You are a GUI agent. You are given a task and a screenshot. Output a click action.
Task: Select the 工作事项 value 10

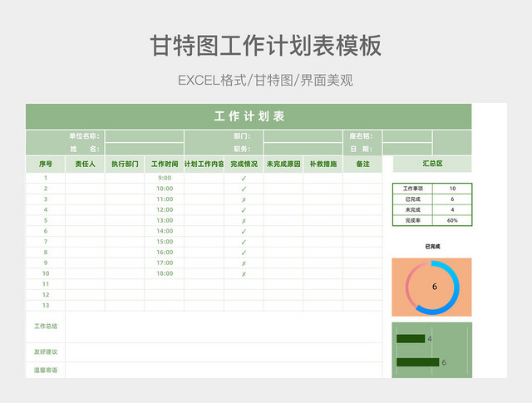pos(452,189)
